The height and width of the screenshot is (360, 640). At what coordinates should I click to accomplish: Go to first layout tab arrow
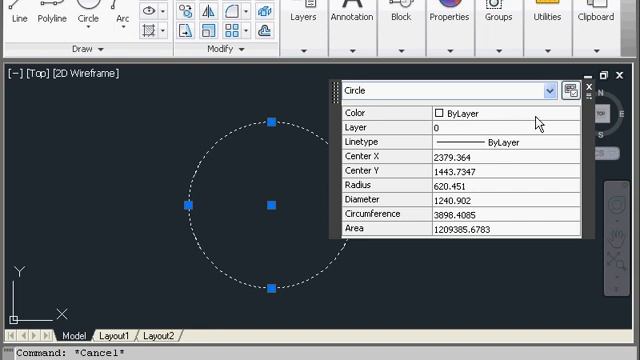11,336
